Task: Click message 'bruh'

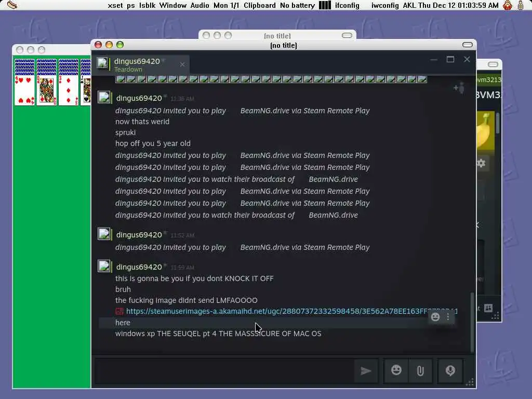Action: click(x=123, y=289)
